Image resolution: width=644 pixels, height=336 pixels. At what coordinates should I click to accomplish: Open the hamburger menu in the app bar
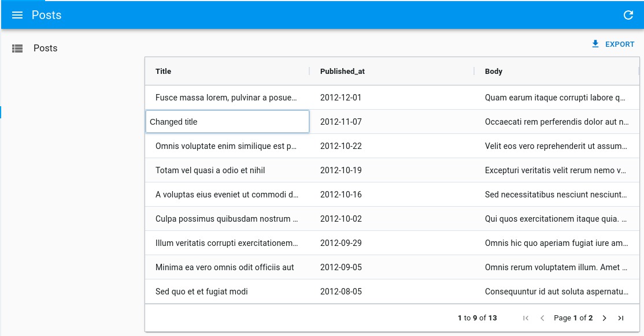pyautogui.click(x=17, y=15)
